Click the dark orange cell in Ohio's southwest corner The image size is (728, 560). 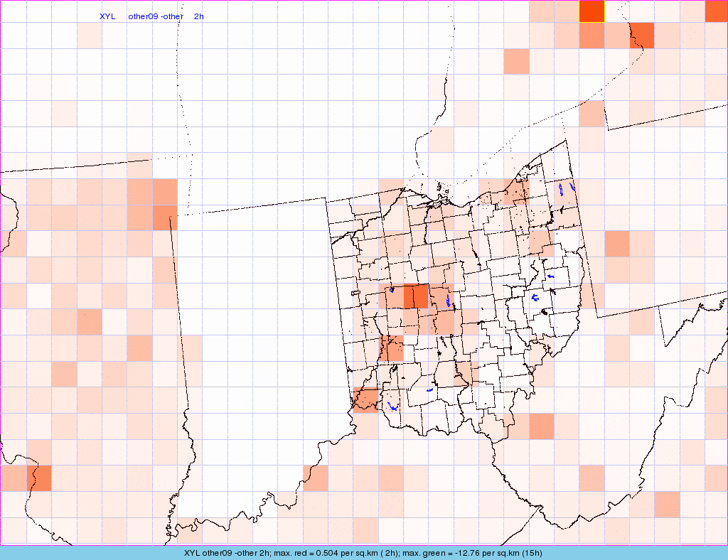coord(365,399)
